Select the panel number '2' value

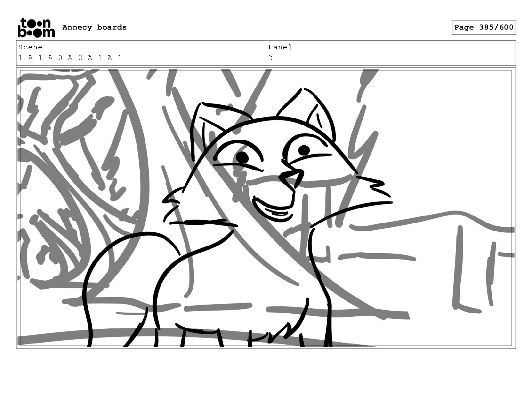point(270,58)
